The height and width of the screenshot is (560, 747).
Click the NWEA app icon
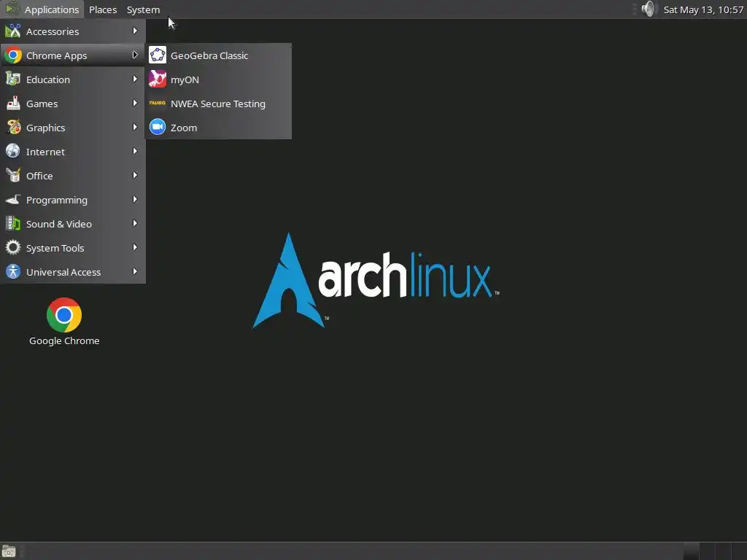click(158, 103)
